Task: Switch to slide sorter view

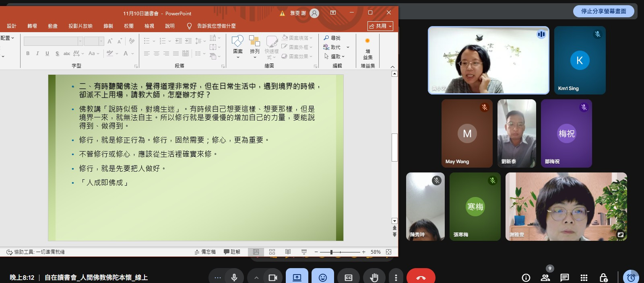Action: coord(272,252)
